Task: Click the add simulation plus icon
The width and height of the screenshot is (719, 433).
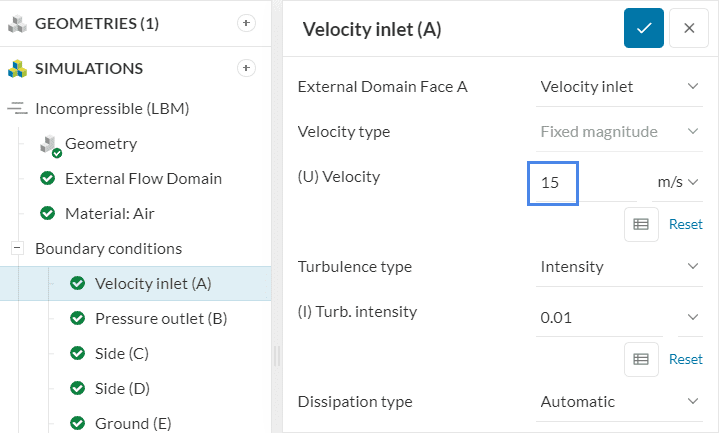Action: tap(246, 68)
